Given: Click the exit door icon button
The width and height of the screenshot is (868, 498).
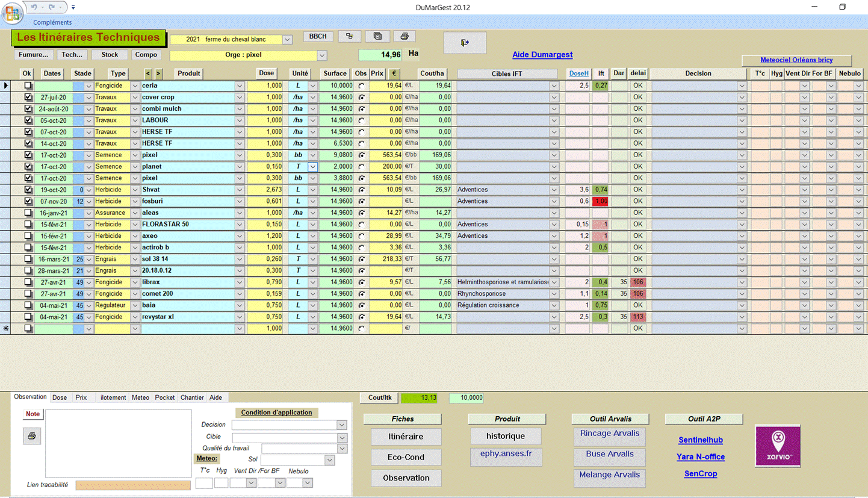Looking at the screenshot, I should tap(465, 43).
